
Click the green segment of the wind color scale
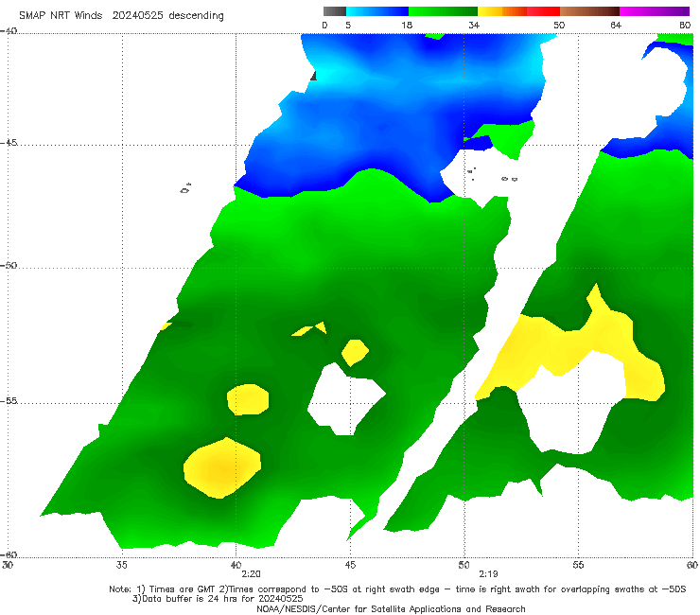click(x=443, y=11)
